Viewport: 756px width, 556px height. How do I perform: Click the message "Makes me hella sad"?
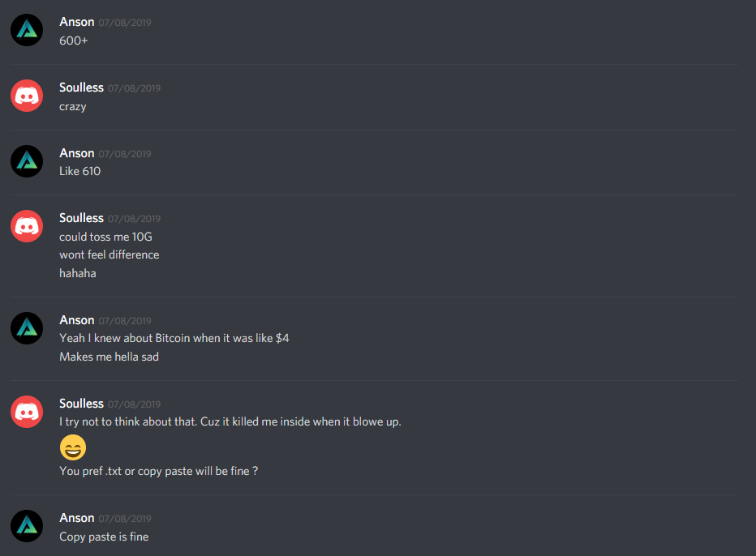(109, 357)
